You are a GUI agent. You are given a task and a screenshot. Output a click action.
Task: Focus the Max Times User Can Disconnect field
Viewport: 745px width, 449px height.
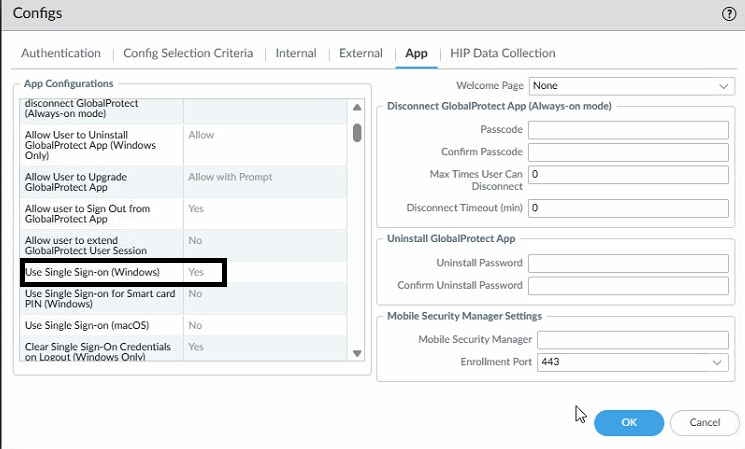(628, 174)
